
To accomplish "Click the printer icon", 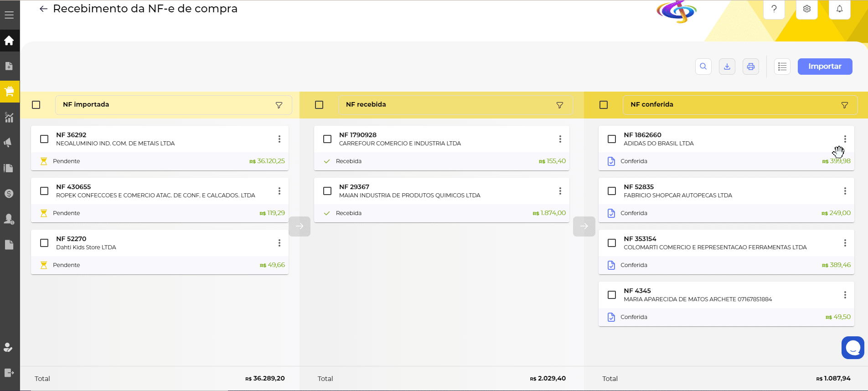I will [750, 67].
